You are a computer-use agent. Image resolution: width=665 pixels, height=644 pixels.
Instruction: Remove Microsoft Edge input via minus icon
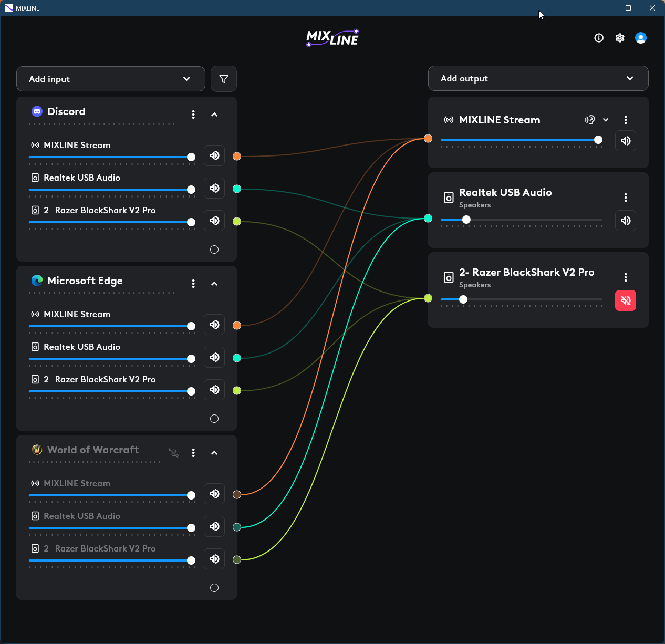tap(214, 419)
